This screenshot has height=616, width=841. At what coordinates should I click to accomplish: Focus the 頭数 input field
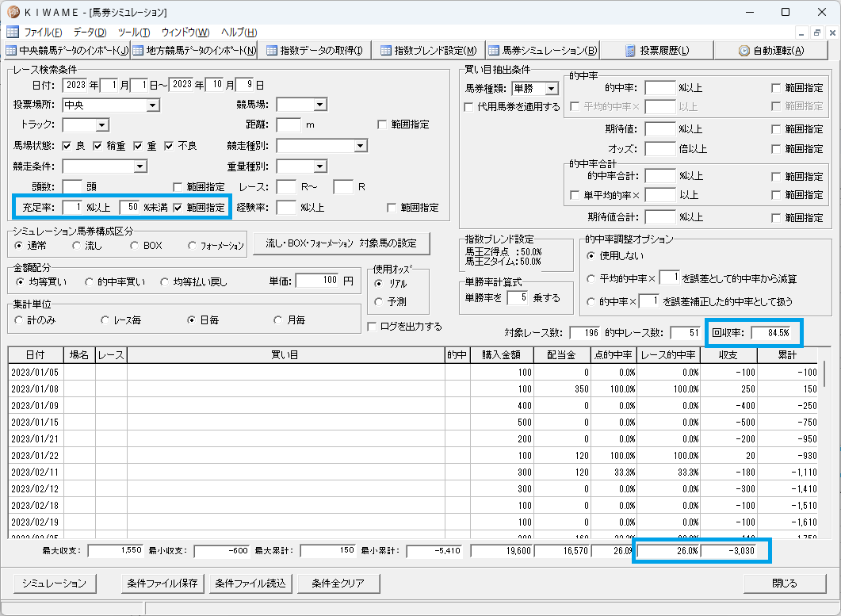72,187
